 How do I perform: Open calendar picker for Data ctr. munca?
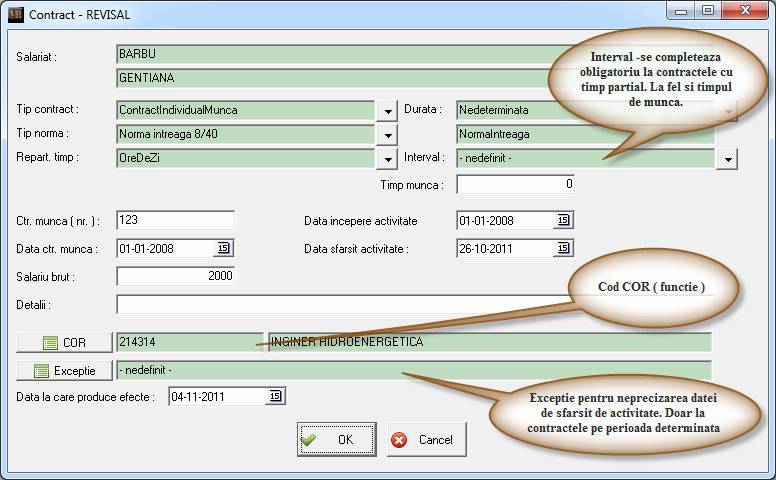click(x=223, y=248)
